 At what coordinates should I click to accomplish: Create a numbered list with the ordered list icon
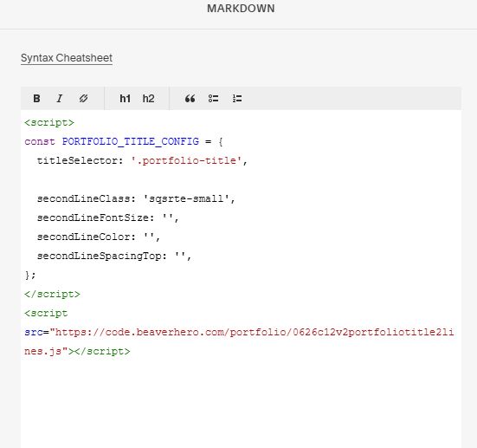(x=237, y=99)
